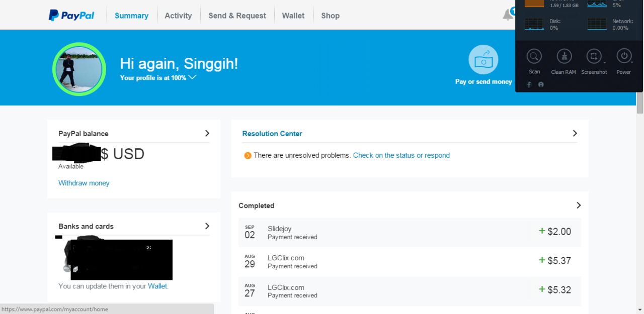Click Check on the status or respond
This screenshot has height=314, width=644.
coord(401,155)
